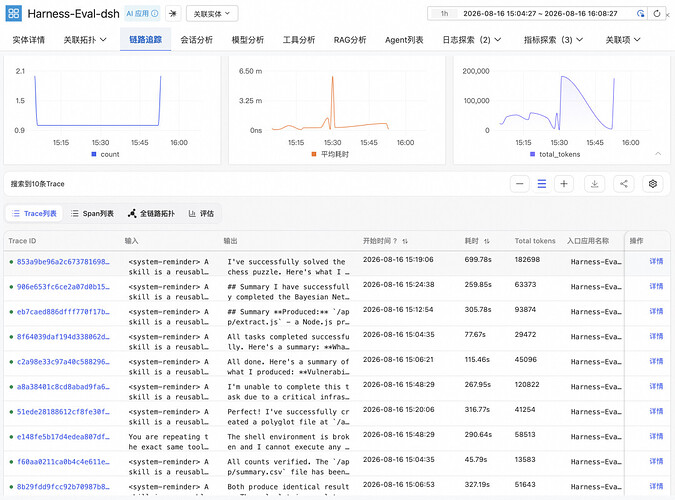Click 详情 for the 290.64s trace
The image size is (675, 500).
pyautogui.click(x=656, y=436)
